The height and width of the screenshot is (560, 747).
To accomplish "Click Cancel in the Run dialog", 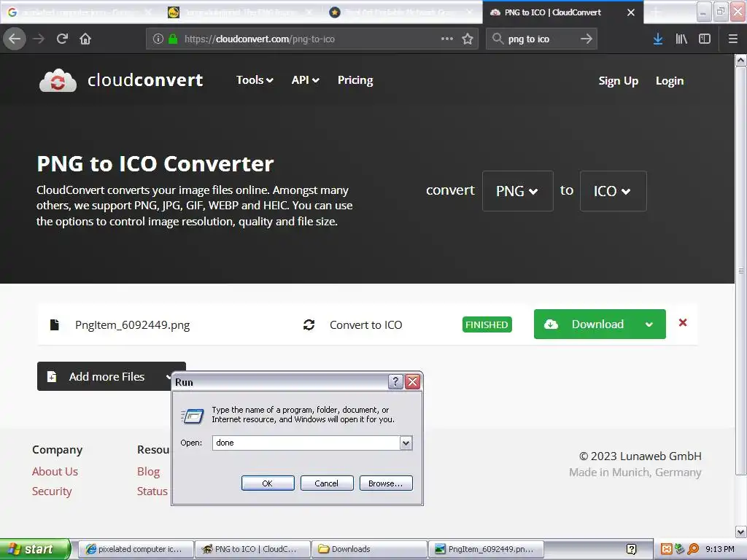I will (327, 483).
